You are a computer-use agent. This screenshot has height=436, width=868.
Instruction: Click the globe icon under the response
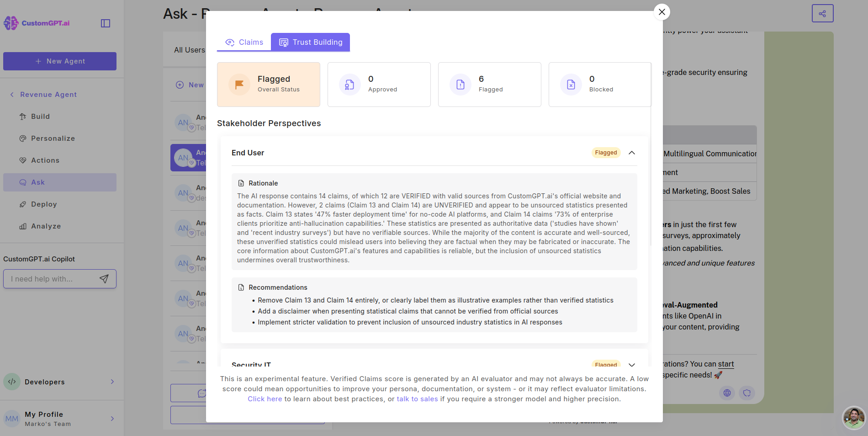pyautogui.click(x=727, y=393)
